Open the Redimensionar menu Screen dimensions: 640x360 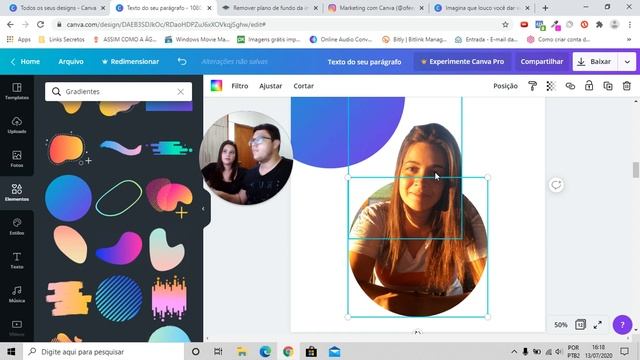(x=130, y=62)
